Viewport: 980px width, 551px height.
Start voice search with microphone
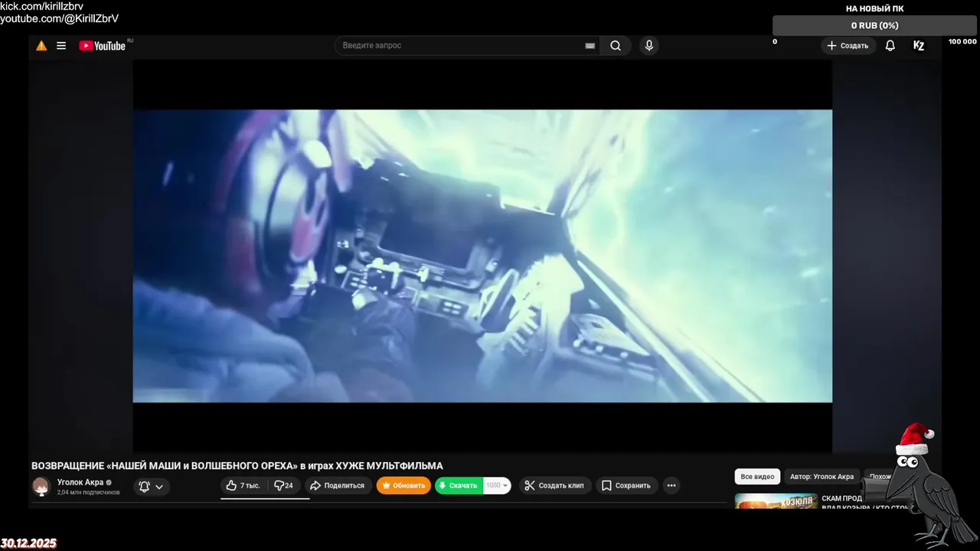click(649, 46)
